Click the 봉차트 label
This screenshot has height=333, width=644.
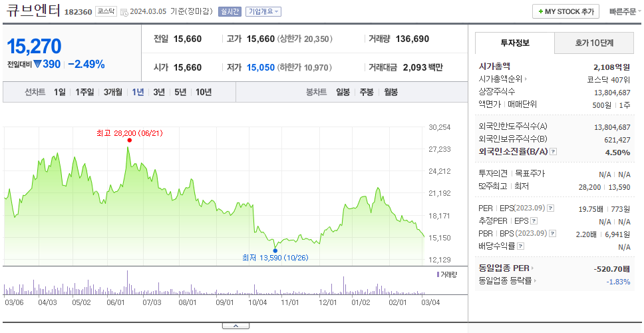click(316, 92)
